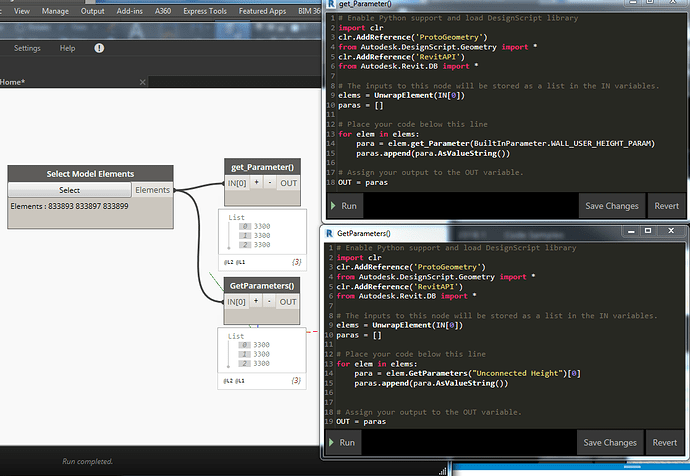Remove input port on get_Parameter() node

[270, 182]
